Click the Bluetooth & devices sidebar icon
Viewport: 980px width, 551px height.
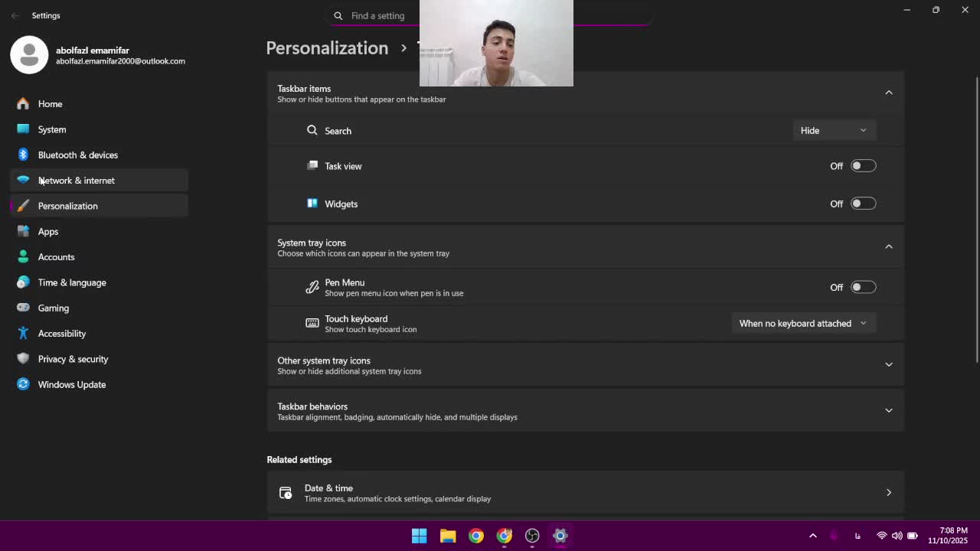pyautogui.click(x=23, y=155)
